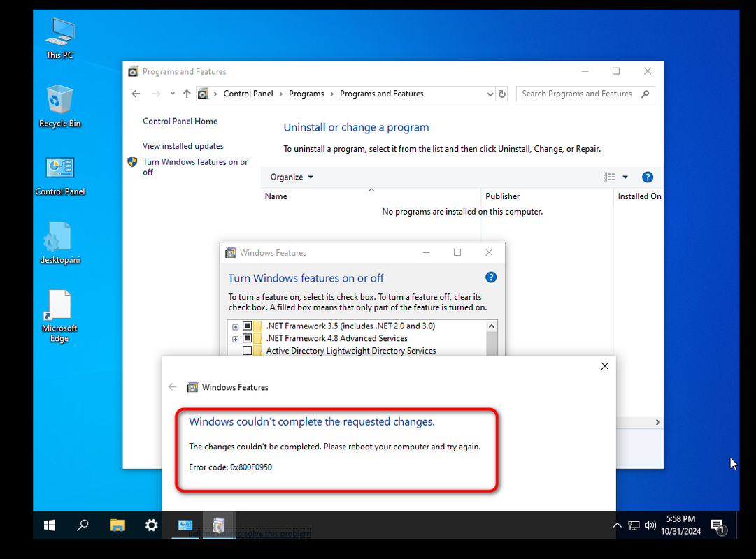The height and width of the screenshot is (559, 756).
Task: Close the Windows Features error dialog
Action: tap(605, 366)
